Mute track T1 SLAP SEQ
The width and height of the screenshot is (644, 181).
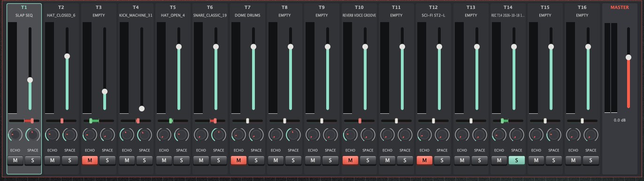(x=15, y=160)
